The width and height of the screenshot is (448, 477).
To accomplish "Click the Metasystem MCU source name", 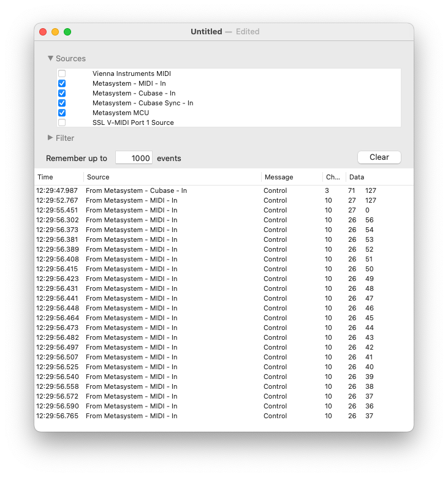I will pos(121,113).
